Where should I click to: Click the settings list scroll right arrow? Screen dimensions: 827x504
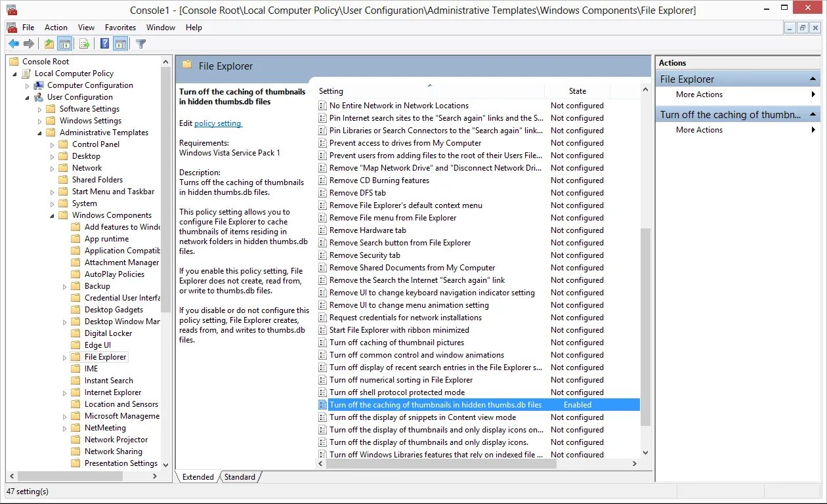coord(635,464)
